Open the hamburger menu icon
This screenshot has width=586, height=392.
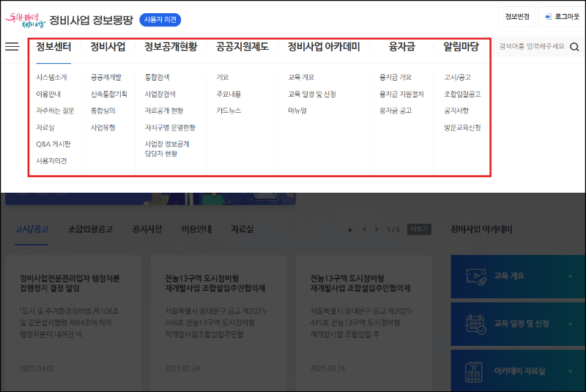pyautogui.click(x=12, y=46)
